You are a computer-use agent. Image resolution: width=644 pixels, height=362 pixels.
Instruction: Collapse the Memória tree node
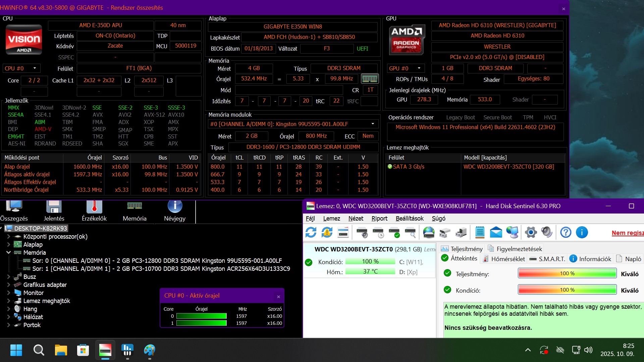8,252
